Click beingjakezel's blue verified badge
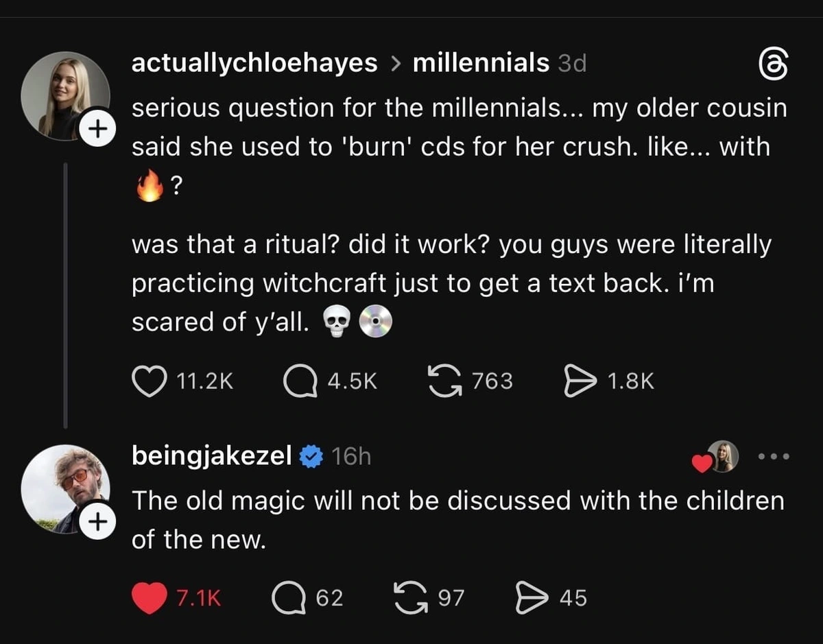 click(x=312, y=456)
